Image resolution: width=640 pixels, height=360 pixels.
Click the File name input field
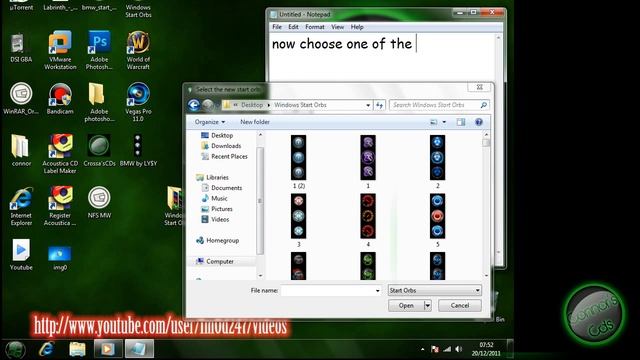pos(327,291)
